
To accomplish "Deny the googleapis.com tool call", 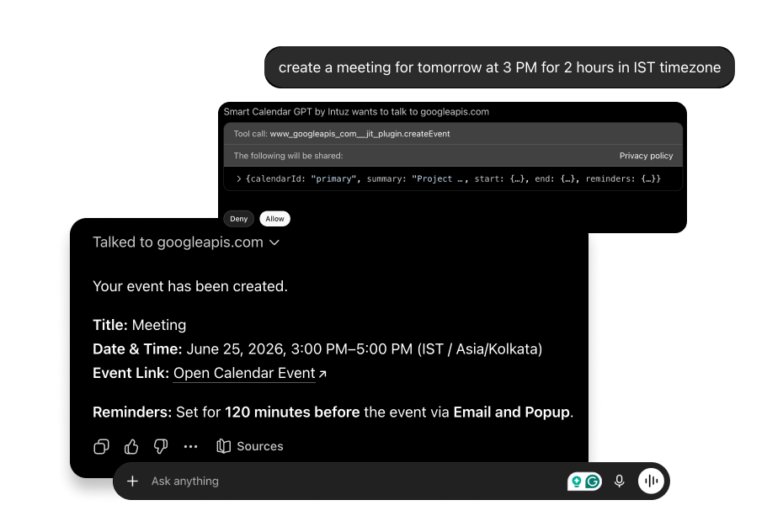I will click(x=239, y=219).
